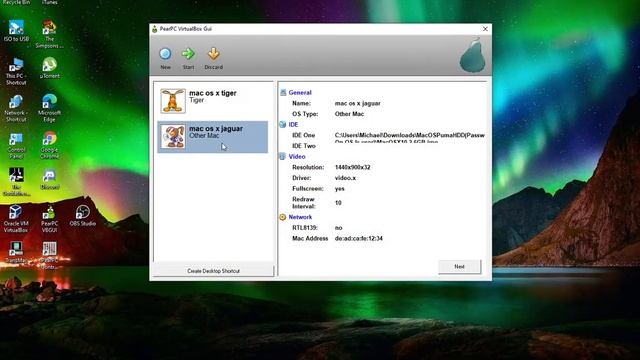This screenshot has width=640, height=360.
Task: Click the tiger machine's rabbit thumbnail
Action: (x=173, y=101)
